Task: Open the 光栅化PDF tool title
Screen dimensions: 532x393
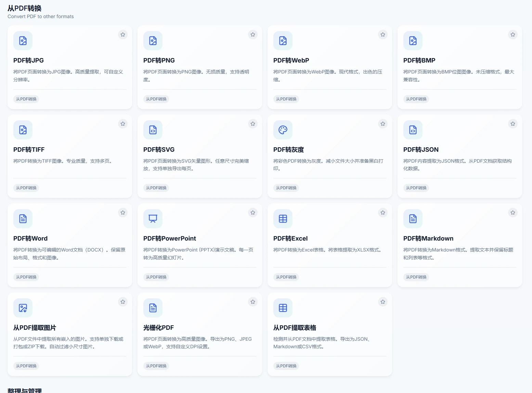Action: pos(159,328)
